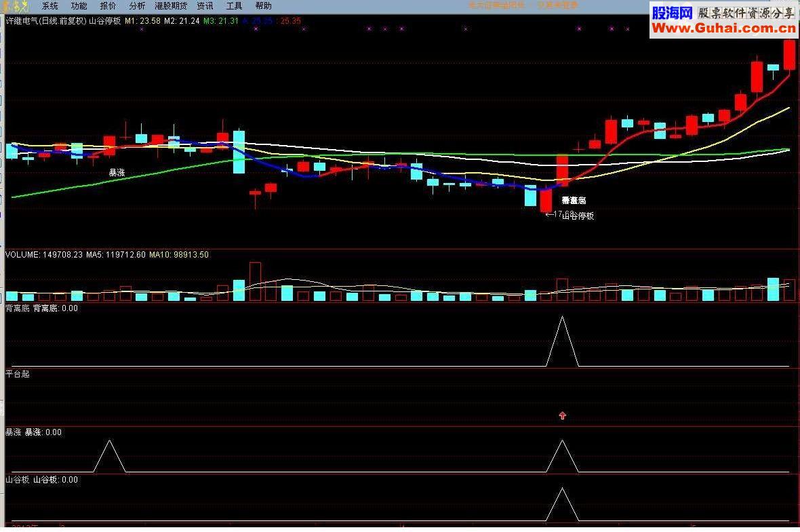Click the stock title 许继电气(日线.前复权)

(46, 21)
